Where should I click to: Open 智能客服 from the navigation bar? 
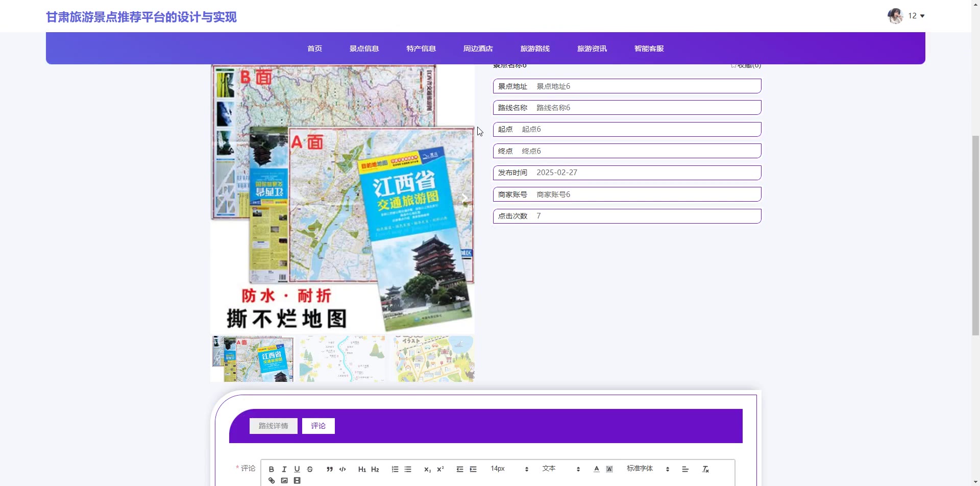tap(649, 48)
